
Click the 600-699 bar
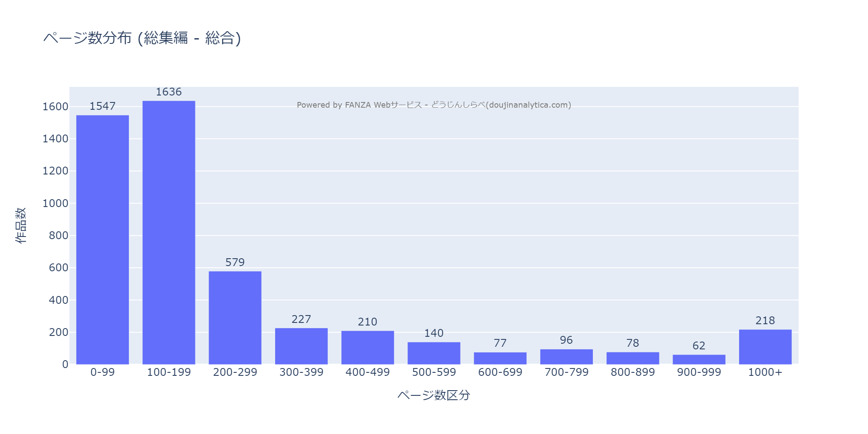[500, 358]
